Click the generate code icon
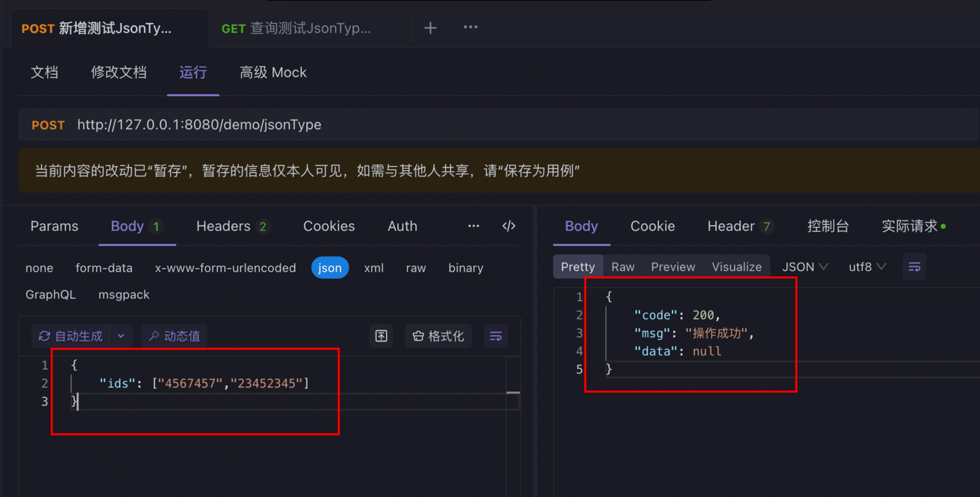The height and width of the screenshot is (497, 980). pos(508,226)
